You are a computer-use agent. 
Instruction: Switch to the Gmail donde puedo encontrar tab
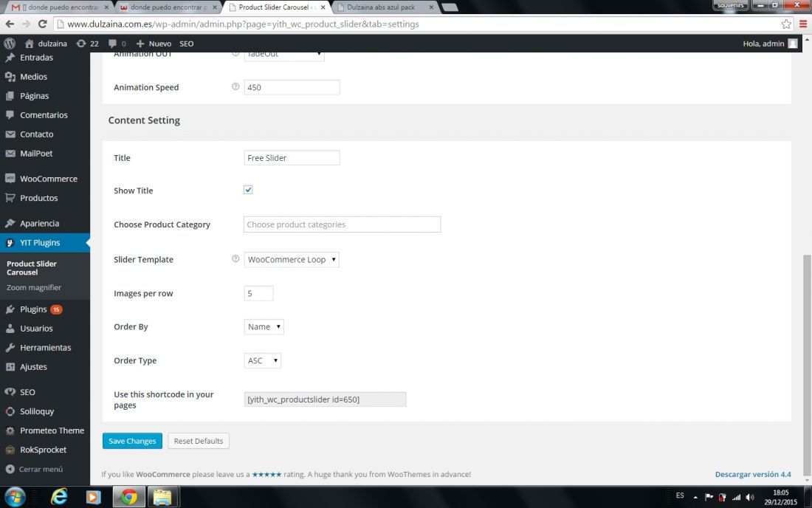point(60,7)
